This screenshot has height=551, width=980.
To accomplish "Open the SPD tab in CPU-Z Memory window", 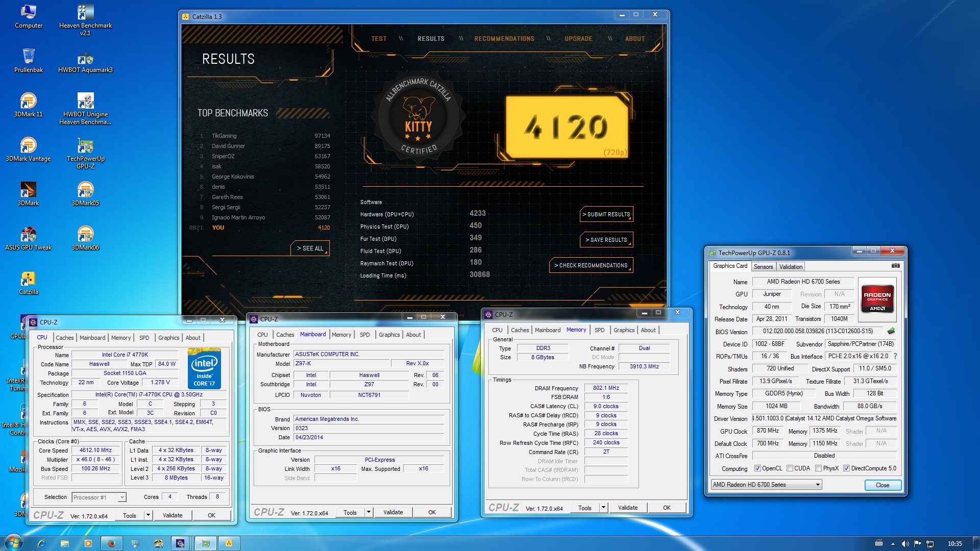I will coord(599,330).
